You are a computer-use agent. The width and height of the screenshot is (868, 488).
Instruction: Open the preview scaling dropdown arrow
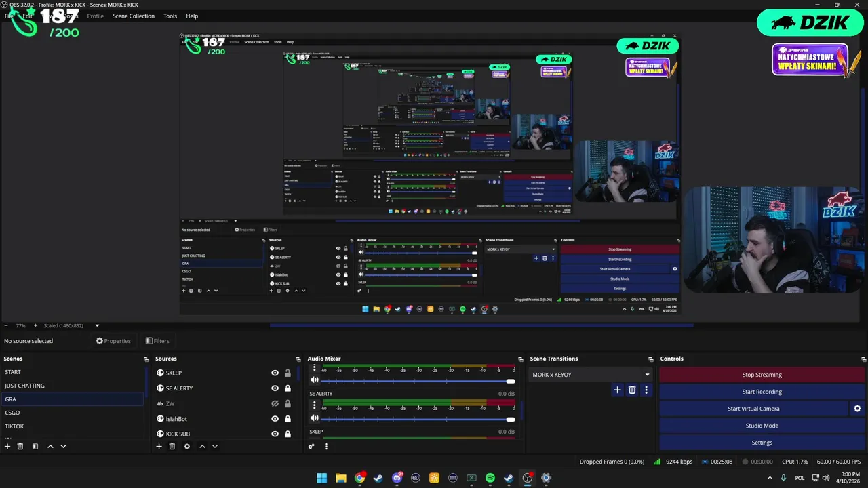pos(97,325)
